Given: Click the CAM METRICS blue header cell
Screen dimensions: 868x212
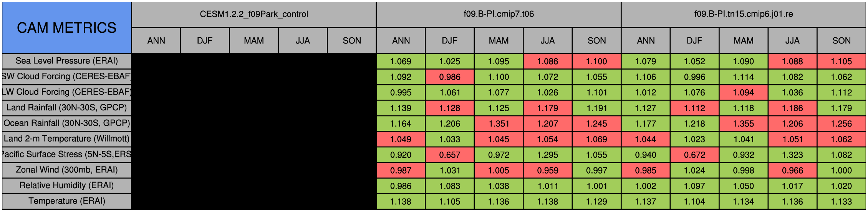Looking at the screenshot, I should [66, 28].
